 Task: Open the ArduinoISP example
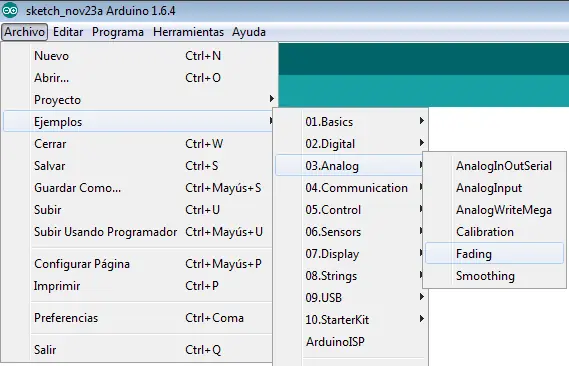[351, 342]
